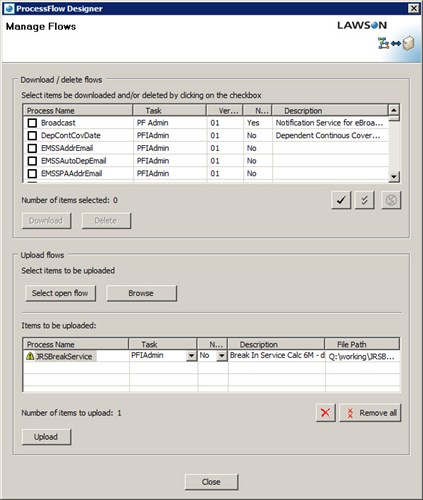The image size is (423, 500).
Task: Select the EMSSPAAddrEmail checkbox
Action: tap(32, 174)
